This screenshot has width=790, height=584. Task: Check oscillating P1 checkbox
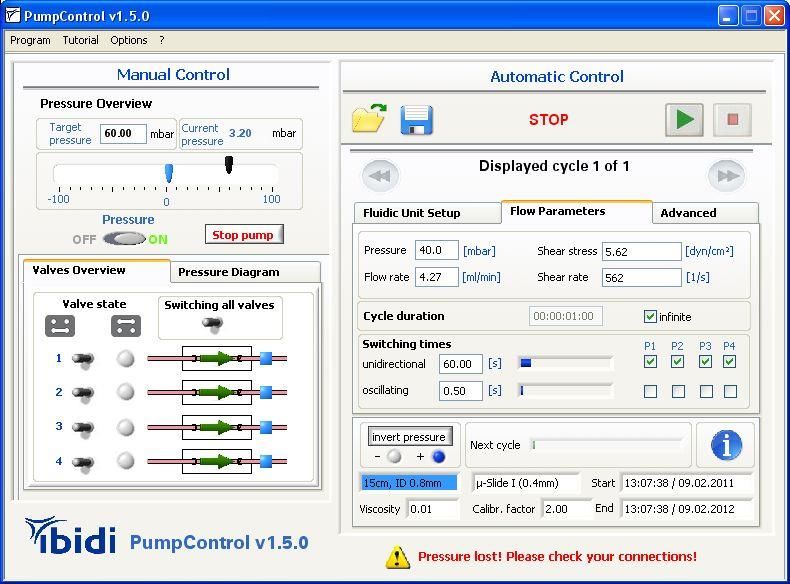pyautogui.click(x=650, y=392)
